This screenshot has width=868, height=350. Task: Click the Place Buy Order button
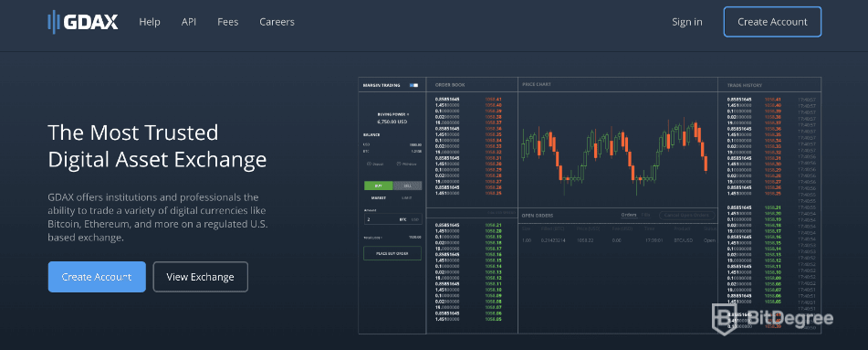[x=392, y=253]
